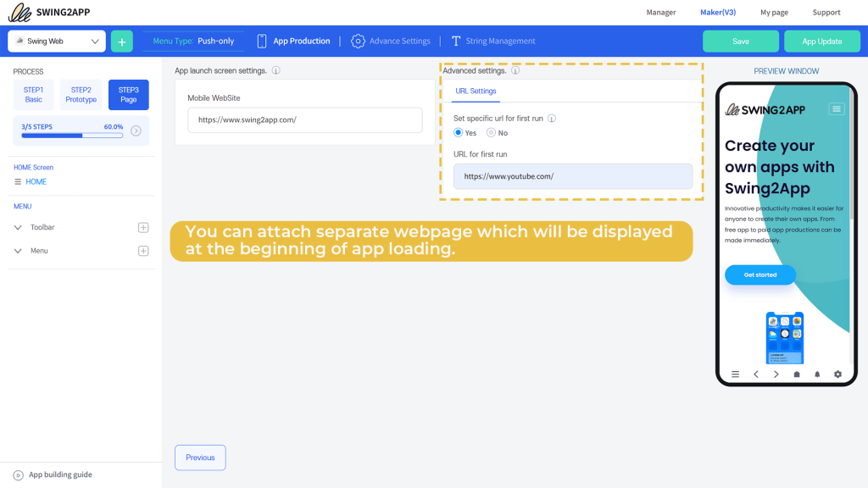Open hamburger menu in phone preview header
Image resolution: width=868 pixels, height=488 pixels.
click(x=837, y=109)
